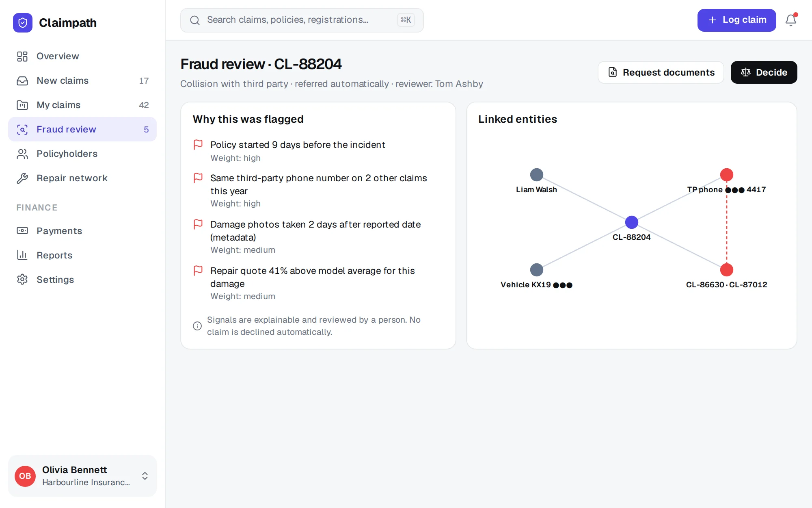Viewport: 812px width, 508px height.
Task: Click the Reports bar chart icon
Action: point(22,255)
